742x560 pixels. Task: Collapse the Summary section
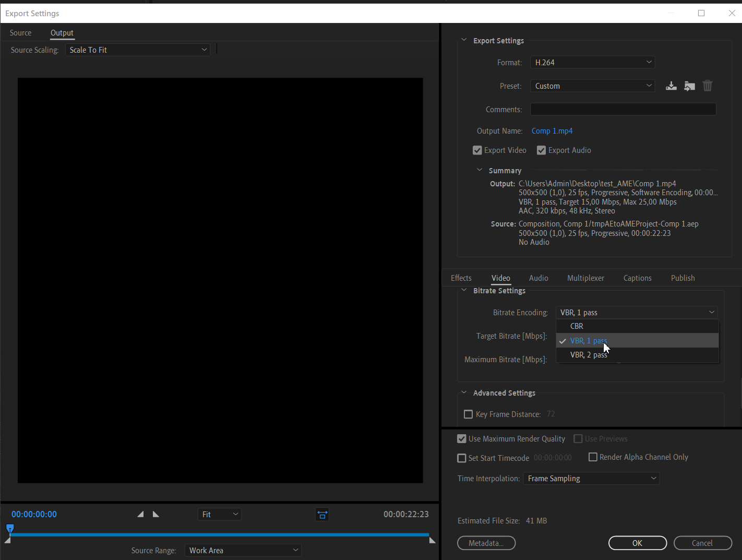click(480, 170)
